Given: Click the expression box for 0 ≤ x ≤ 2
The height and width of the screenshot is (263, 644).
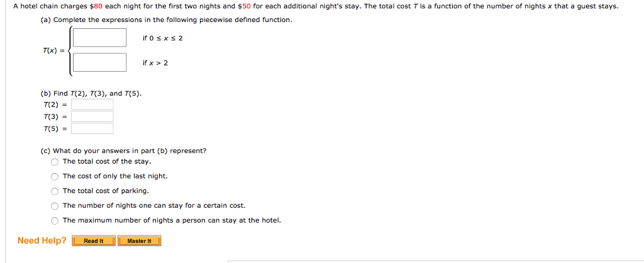Looking at the screenshot, I should [99, 38].
